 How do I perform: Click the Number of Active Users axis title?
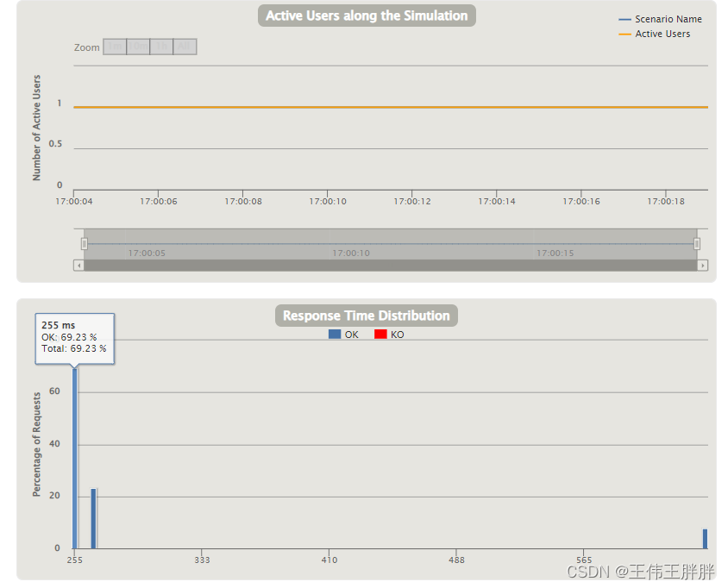pos(37,128)
